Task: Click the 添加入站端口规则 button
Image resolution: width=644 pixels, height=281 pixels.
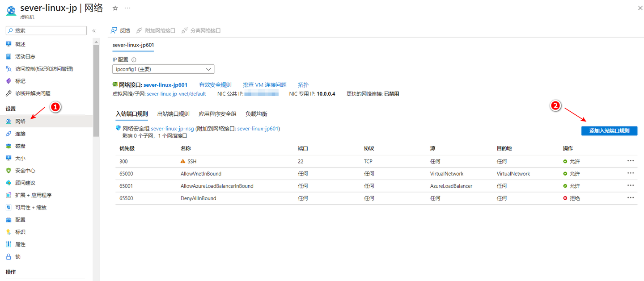Action: [x=609, y=131]
